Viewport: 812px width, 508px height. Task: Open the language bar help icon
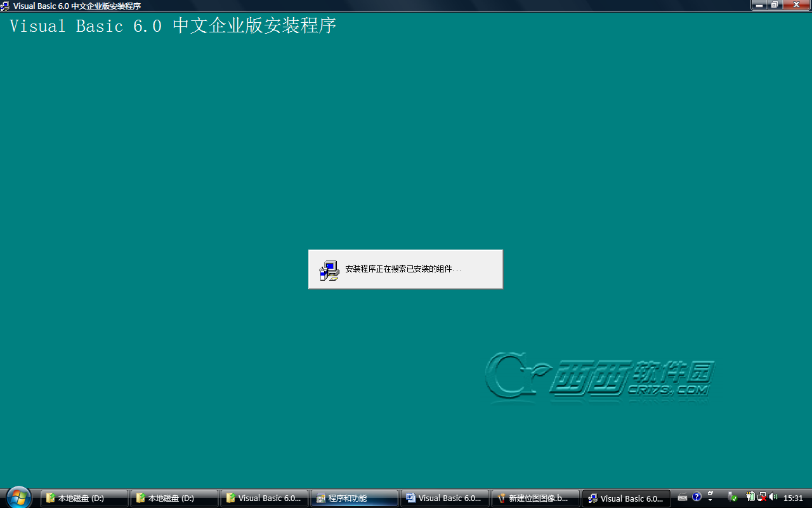[697, 497]
